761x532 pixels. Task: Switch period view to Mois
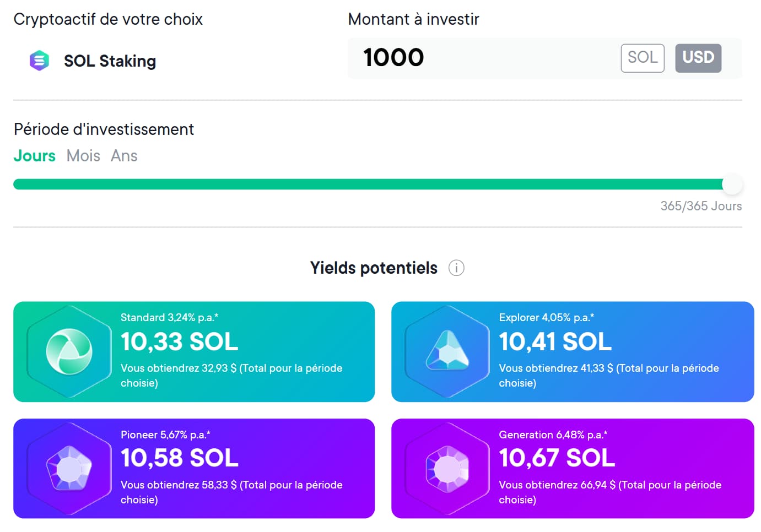click(83, 156)
